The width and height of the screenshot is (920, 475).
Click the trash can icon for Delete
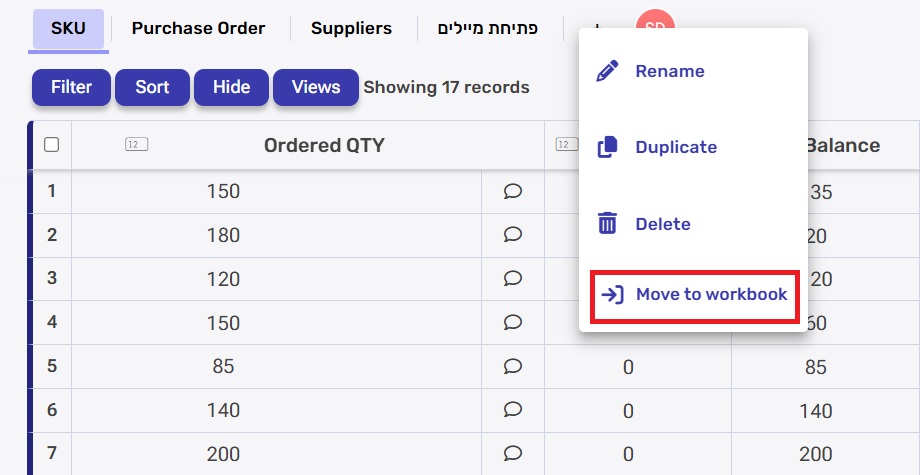click(607, 224)
